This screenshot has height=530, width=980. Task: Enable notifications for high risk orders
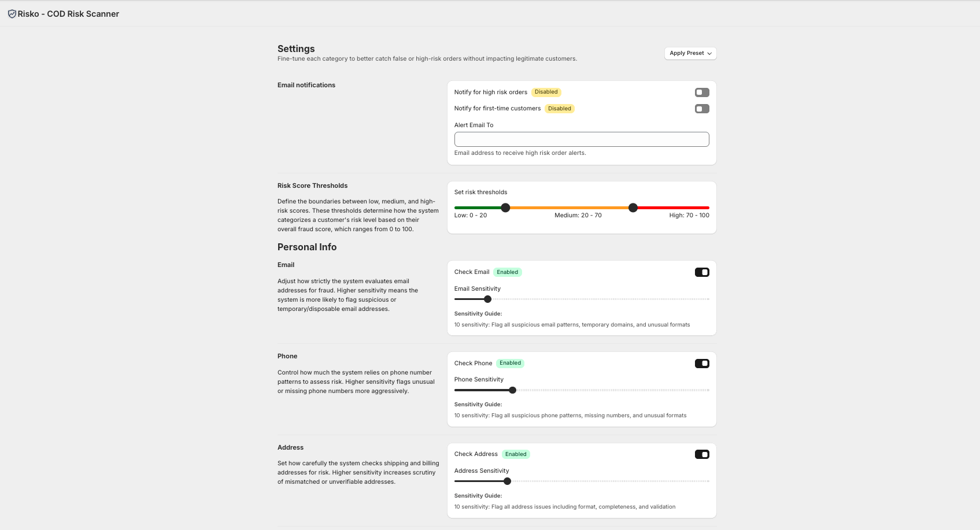[x=702, y=92]
